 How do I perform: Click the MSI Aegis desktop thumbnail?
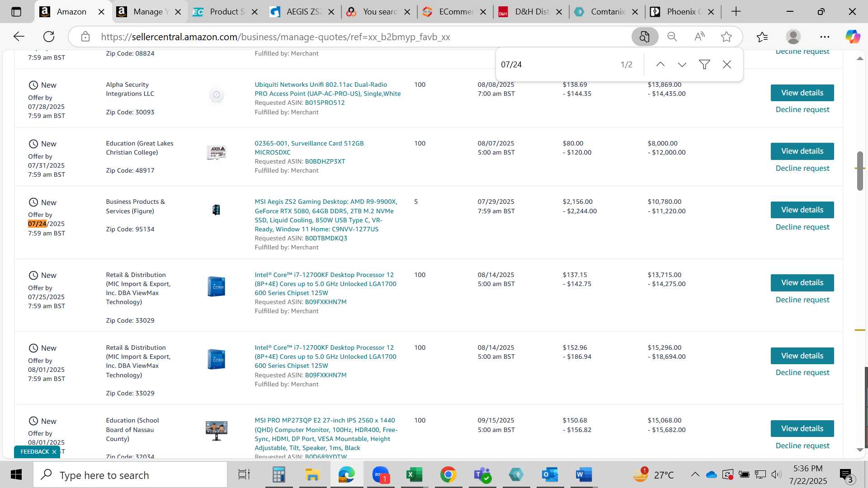pos(216,210)
